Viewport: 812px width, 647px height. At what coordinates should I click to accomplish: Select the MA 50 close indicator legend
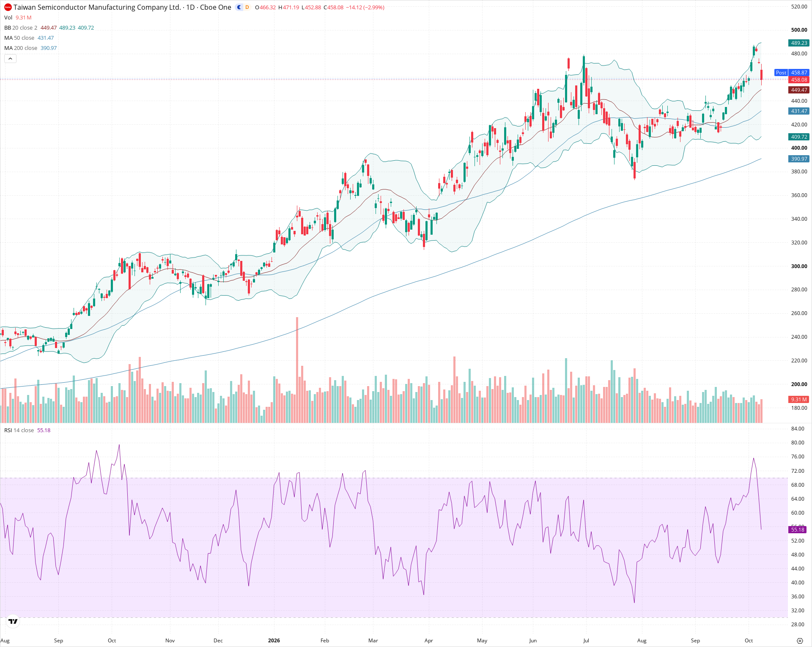coord(19,38)
